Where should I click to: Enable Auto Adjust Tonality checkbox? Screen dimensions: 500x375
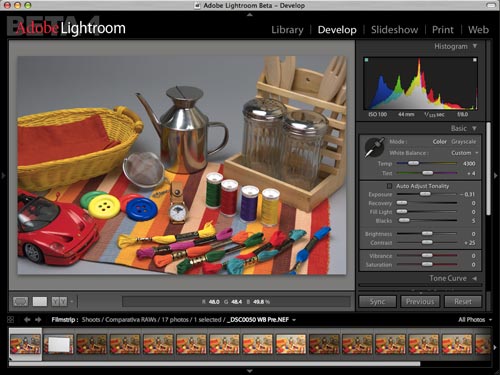click(x=389, y=186)
